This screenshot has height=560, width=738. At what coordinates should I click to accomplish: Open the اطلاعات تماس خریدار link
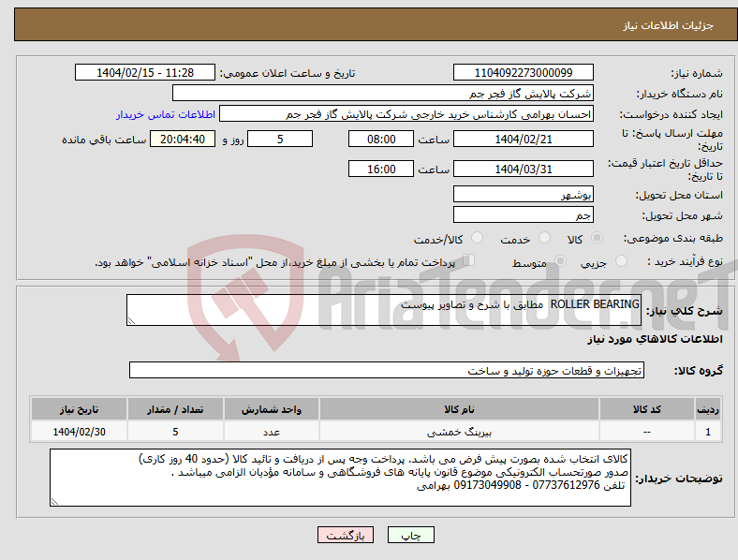click(166, 114)
